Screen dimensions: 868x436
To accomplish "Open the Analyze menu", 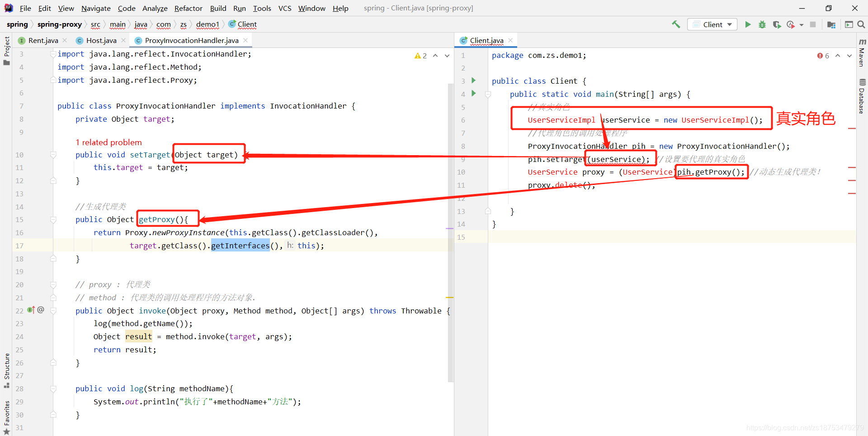I will (x=155, y=8).
